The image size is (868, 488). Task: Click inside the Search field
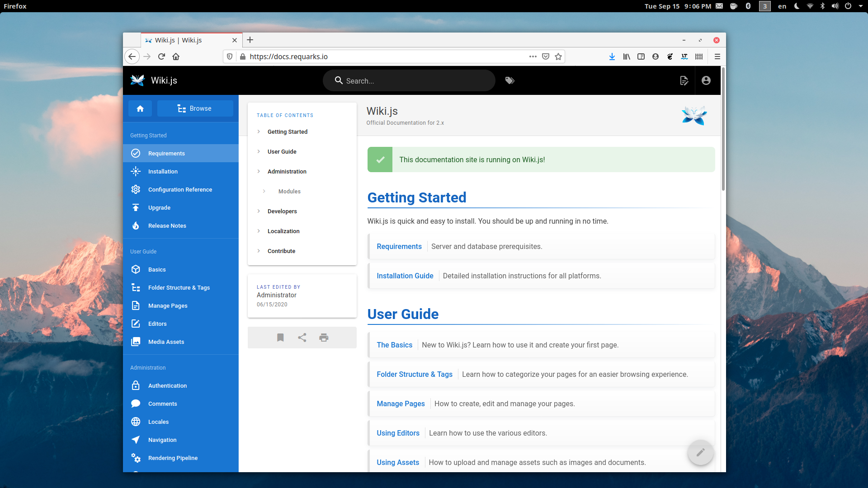409,80
